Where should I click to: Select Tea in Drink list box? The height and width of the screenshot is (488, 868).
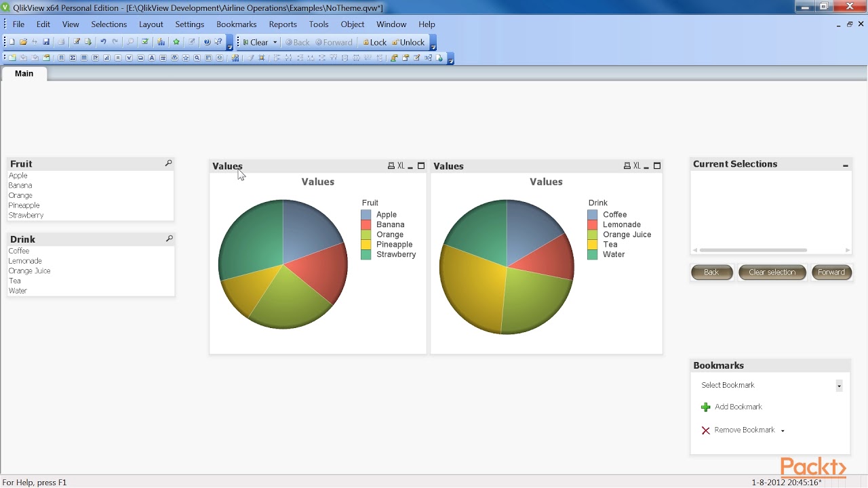(90, 281)
